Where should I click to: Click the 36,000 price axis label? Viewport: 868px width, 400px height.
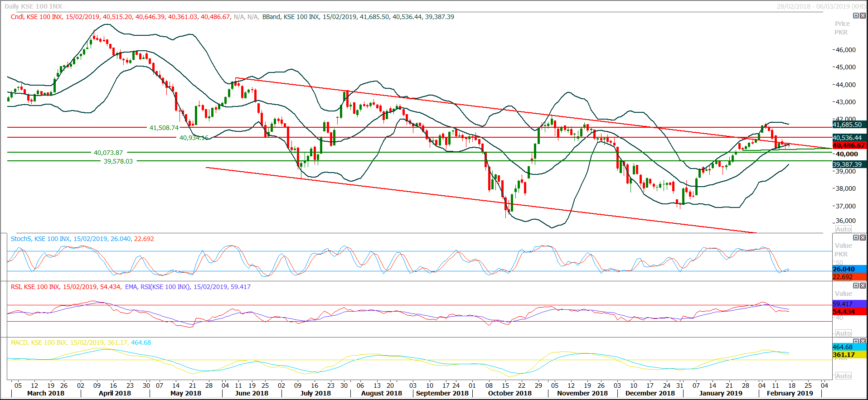pos(846,221)
